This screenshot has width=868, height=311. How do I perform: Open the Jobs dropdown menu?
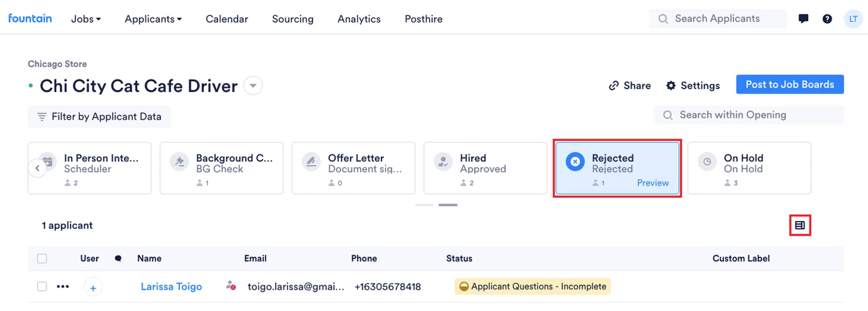click(86, 19)
